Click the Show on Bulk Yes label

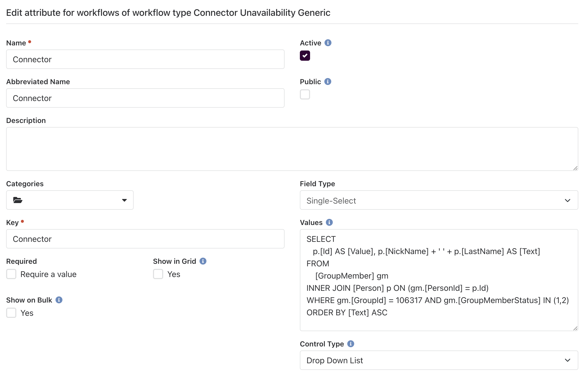click(27, 312)
